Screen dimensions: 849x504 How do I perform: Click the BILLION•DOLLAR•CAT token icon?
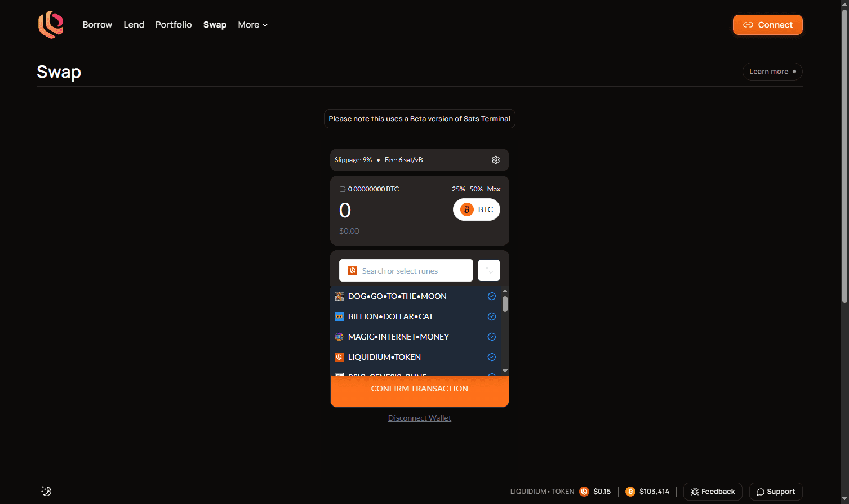(x=339, y=316)
